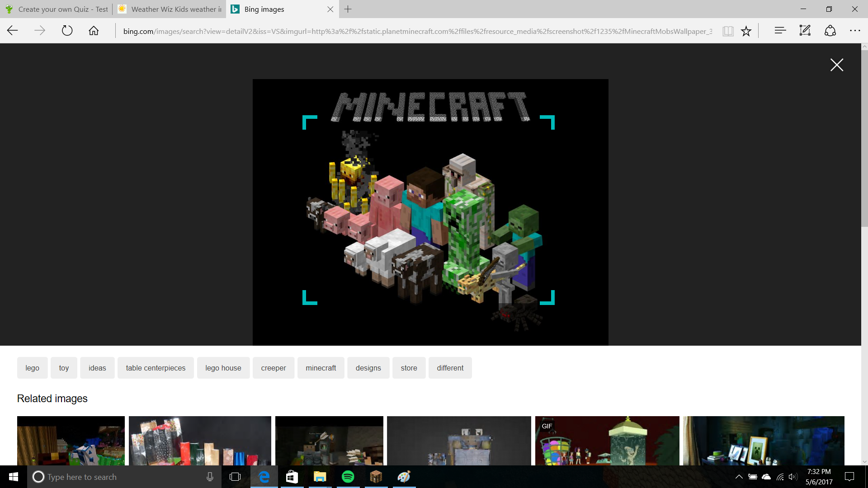Click the address bar URL

pos(417,31)
